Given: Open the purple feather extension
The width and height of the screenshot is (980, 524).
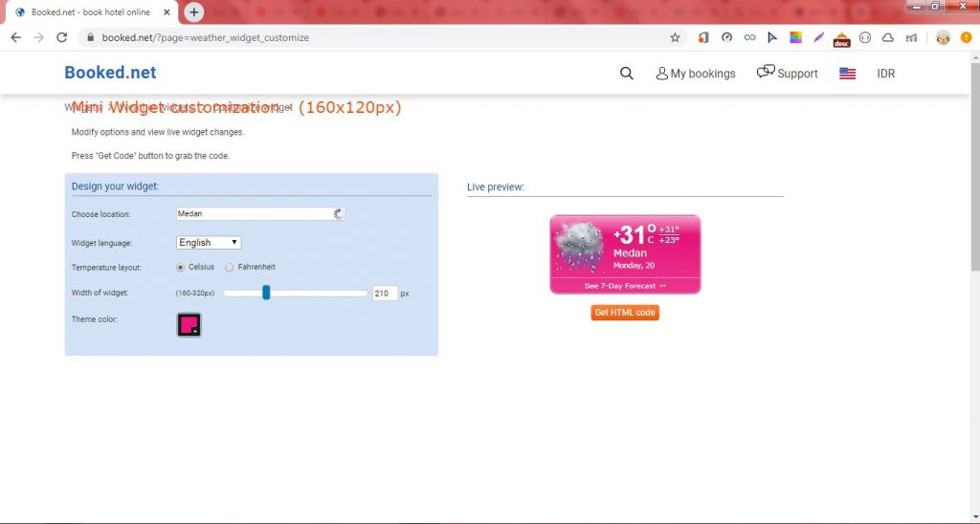Looking at the screenshot, I should click(x=819, y=37).
